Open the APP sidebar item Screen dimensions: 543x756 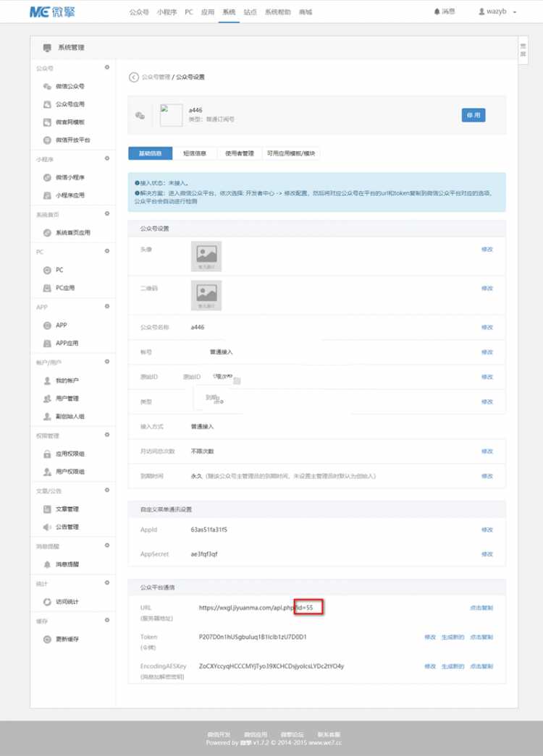click(x=62, y=326)
